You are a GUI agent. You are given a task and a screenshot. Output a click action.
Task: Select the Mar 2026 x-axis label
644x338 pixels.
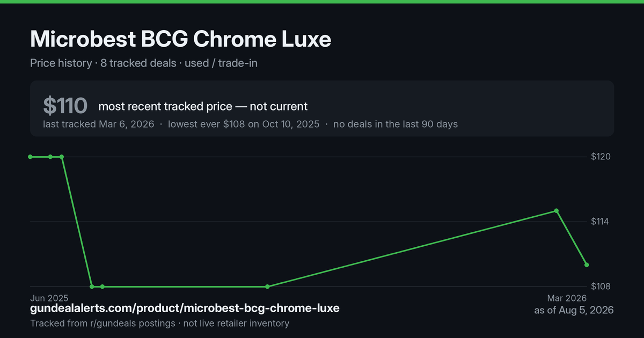[x=567, y=298]
